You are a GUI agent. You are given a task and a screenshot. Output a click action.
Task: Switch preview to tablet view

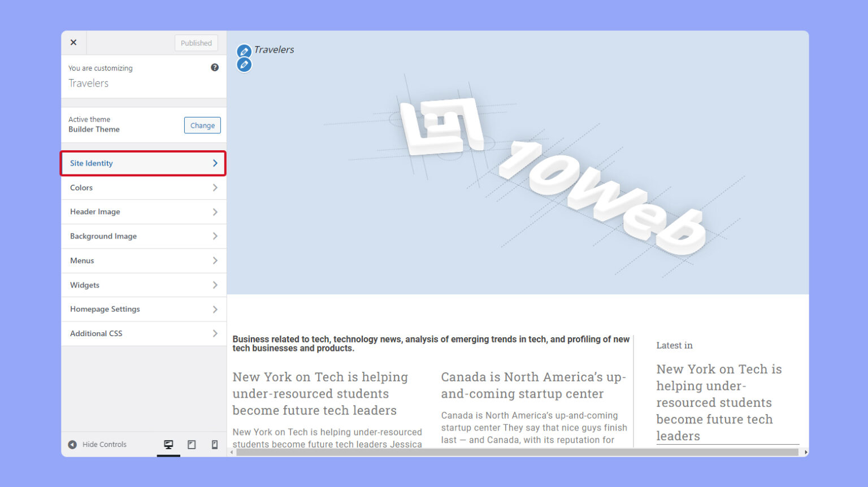(x=191, y=444)
